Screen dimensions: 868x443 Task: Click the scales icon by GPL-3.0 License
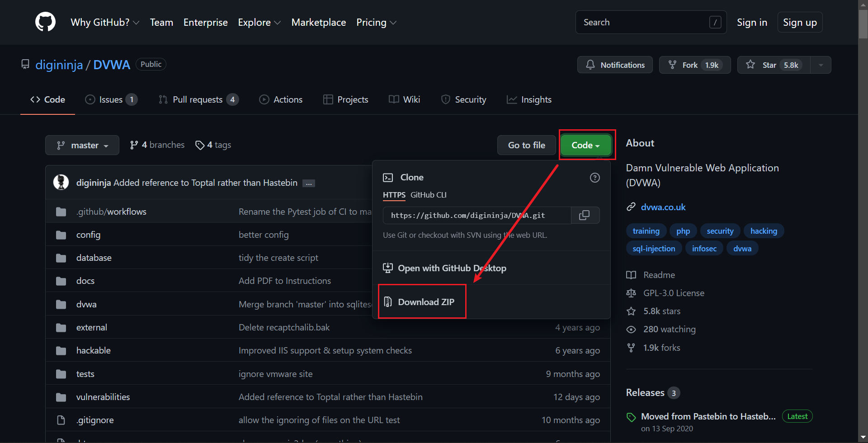click(x=631, y=293)
